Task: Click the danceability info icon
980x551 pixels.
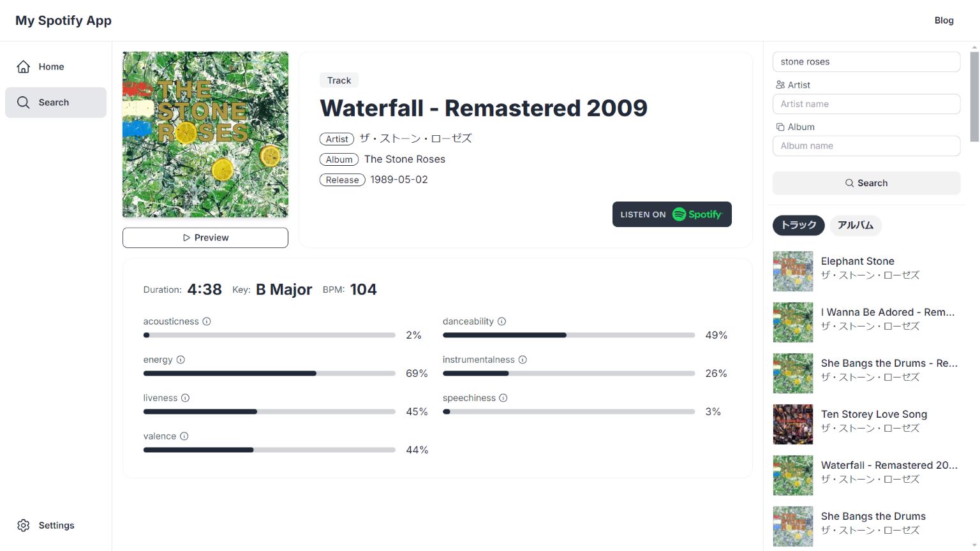Action: (x=501, y=321)
